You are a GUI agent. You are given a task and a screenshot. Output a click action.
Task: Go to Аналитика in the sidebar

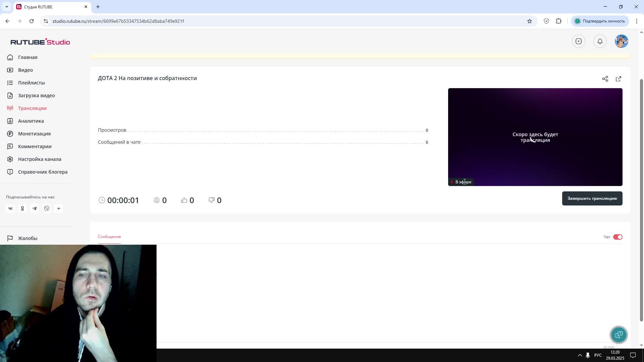tap(31, 121)
